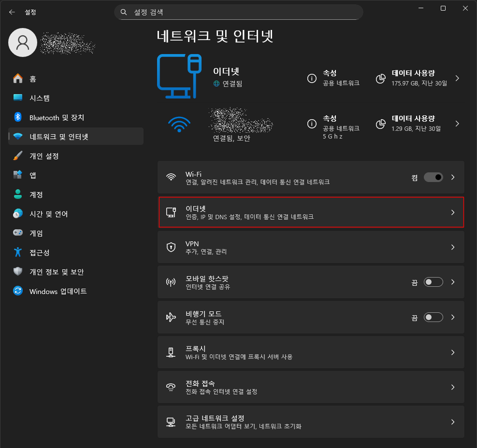477x448 pixels.
Task: Open 고급 네트워크 설정 page
Action: pos(311,422)
